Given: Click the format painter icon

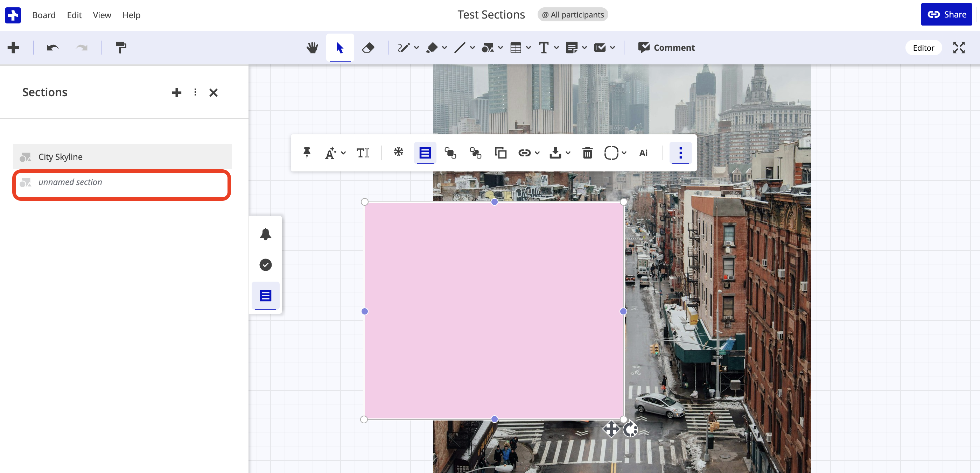Looking at the screenshot, I should 121,48.
